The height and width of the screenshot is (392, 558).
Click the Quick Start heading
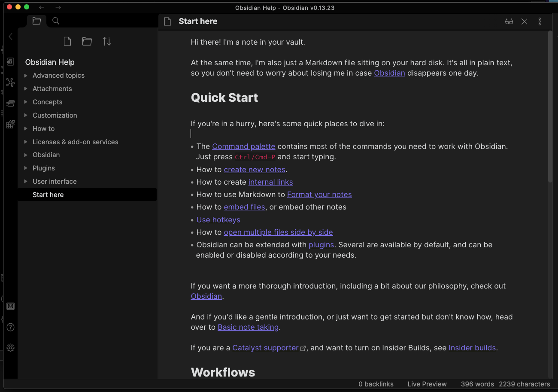pyautogui.click(x=224, y=97)
